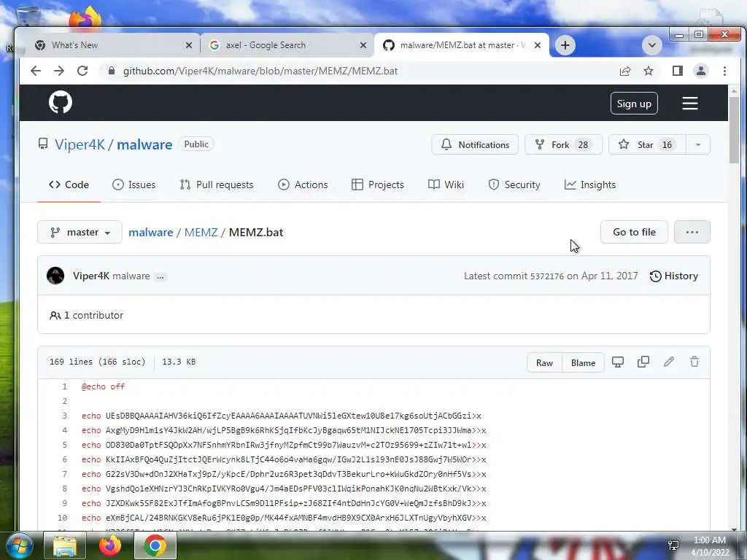Viewport: 747px width, 560px height.
Task: Open Chrome three-dot menu
Action: 724,71
